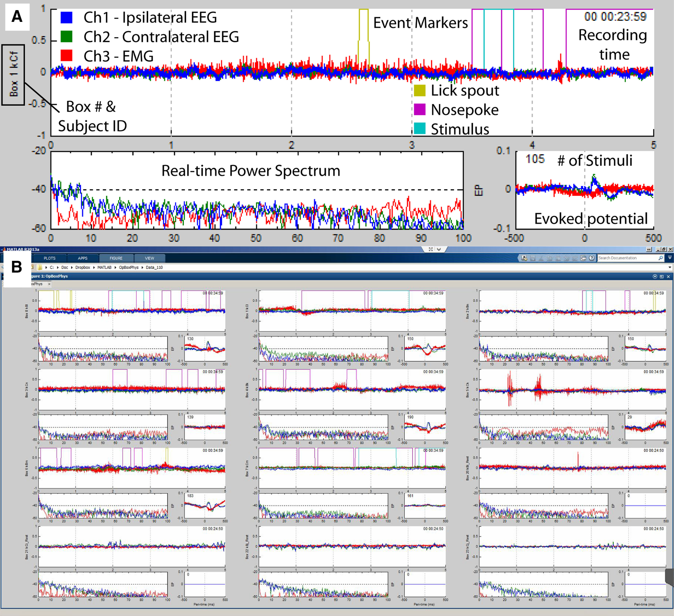Click the stimuli count 105 in panel A
The height and width of the screenshot is (616, 674).
pos(535,159)
